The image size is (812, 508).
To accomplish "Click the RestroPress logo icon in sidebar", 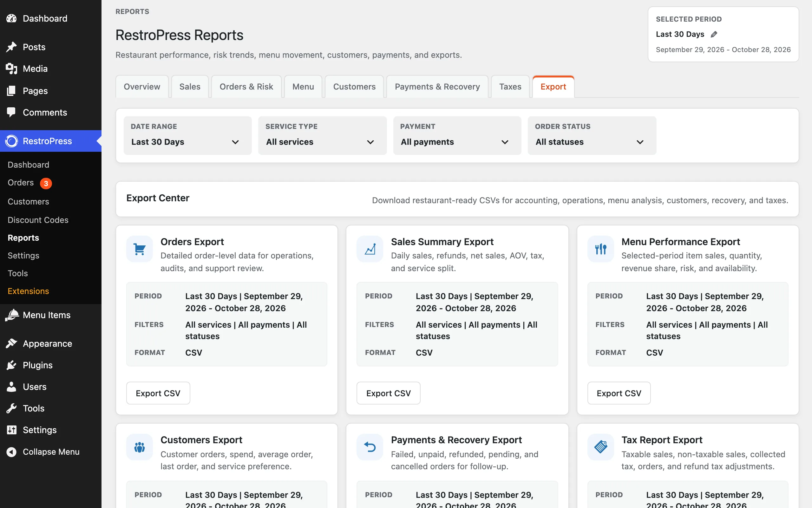I will tap(11, 141).
